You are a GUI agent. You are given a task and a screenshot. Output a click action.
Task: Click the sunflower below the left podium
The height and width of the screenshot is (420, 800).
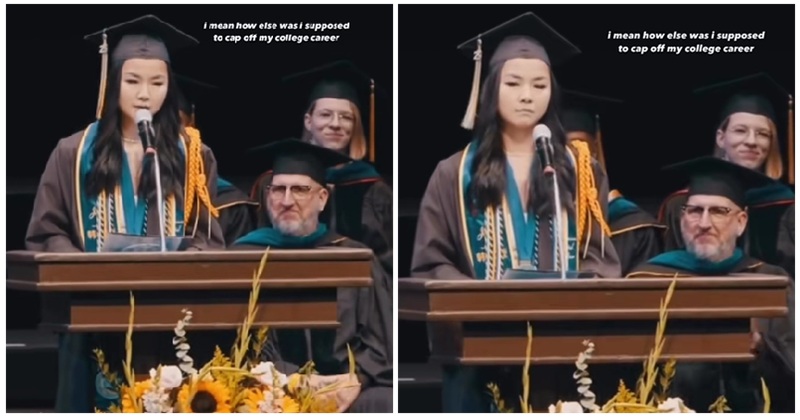coord(204,396)
